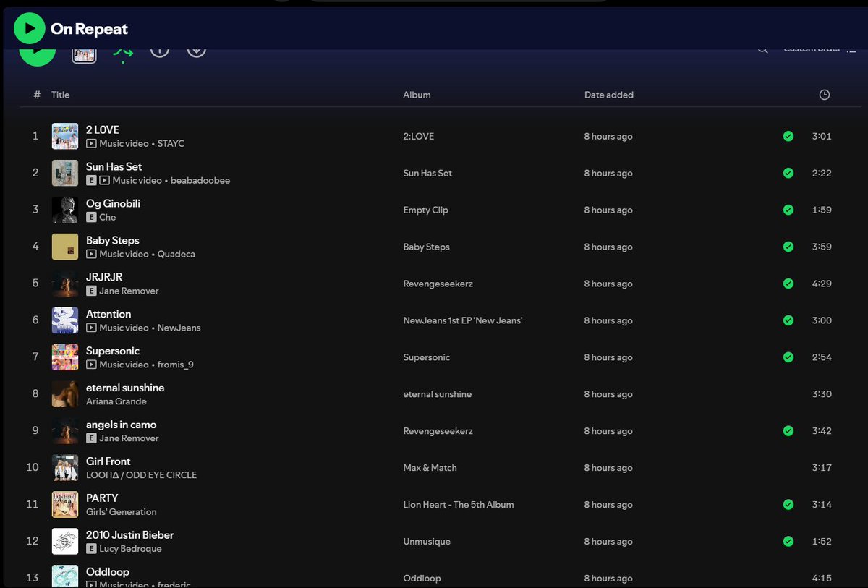This screenshot has width=868, height=588.
Task: Open the Oddloop album link
Action: (422, 579)
